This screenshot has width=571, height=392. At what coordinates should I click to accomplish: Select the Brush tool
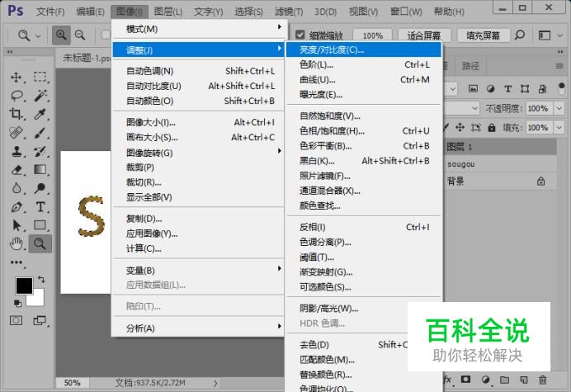[x=40, y=133]
